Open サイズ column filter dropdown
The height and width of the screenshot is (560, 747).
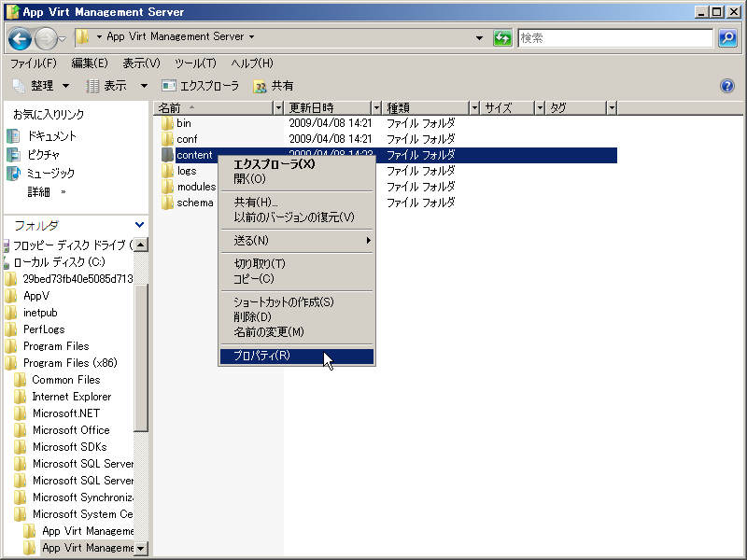point(540,108)
